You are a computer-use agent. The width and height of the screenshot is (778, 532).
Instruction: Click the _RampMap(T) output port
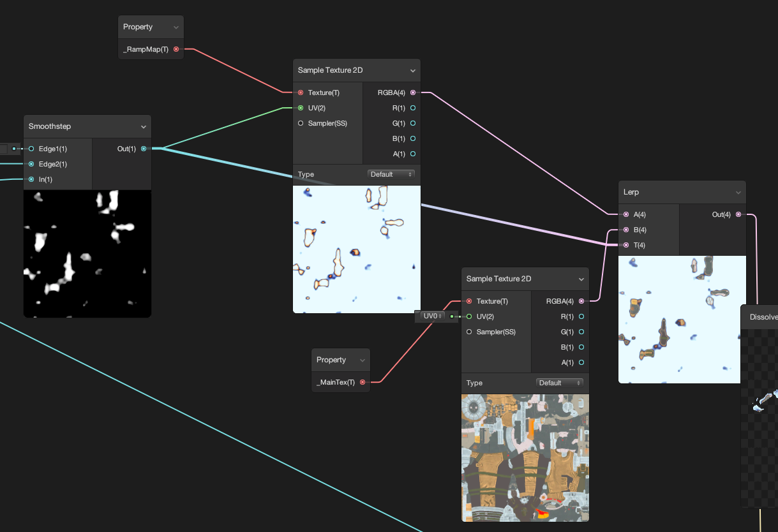[177, 48]
